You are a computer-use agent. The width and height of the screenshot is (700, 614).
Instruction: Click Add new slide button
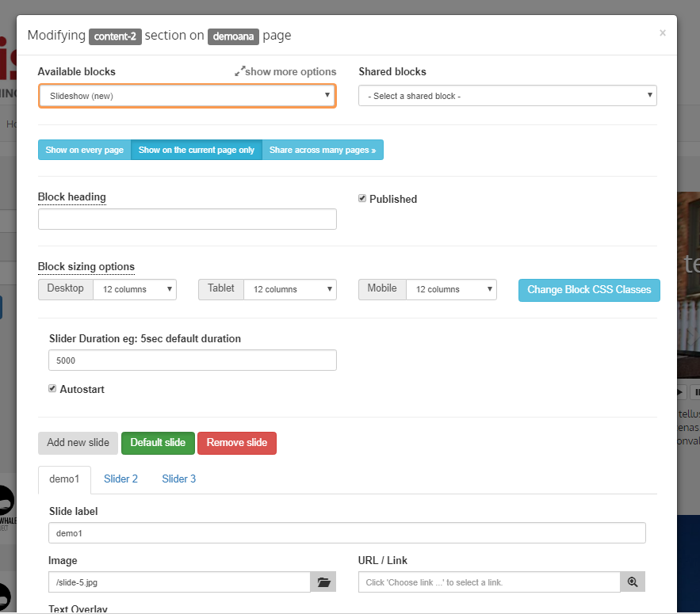point(78,443)
